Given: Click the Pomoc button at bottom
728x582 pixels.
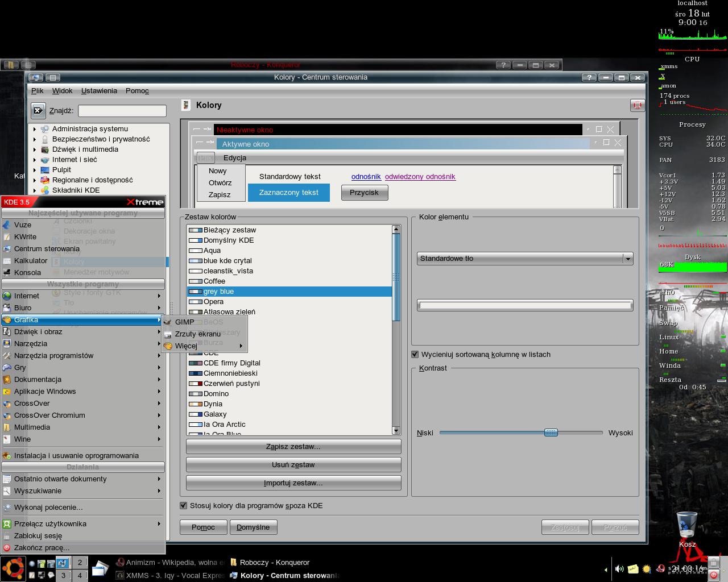Looking at the screenshot, I should tap(203, 527).
